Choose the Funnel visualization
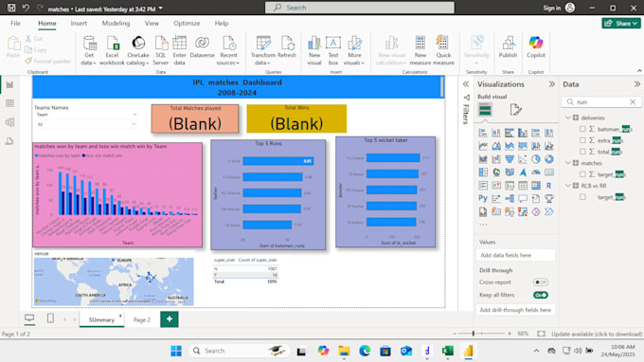 click(x=510, y=159)
